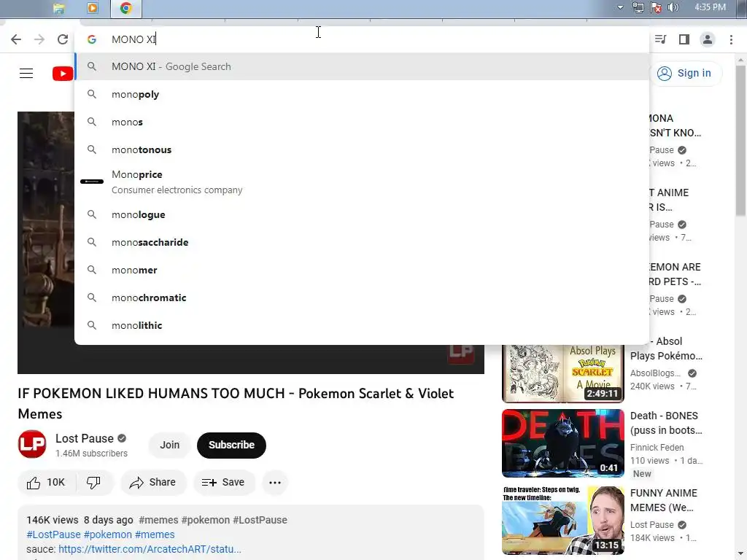Open the network status tray icon
Screen dimensions: 747x560
point(638,7)
